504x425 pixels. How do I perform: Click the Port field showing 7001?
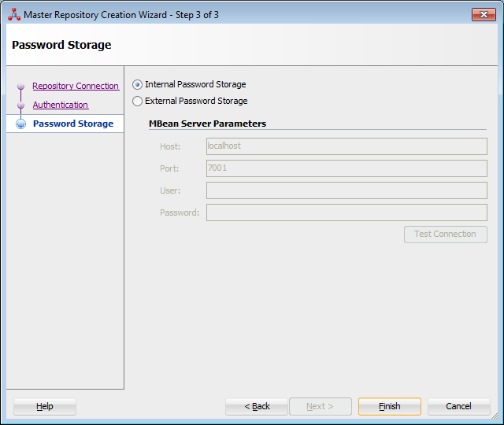pos(346,168)
